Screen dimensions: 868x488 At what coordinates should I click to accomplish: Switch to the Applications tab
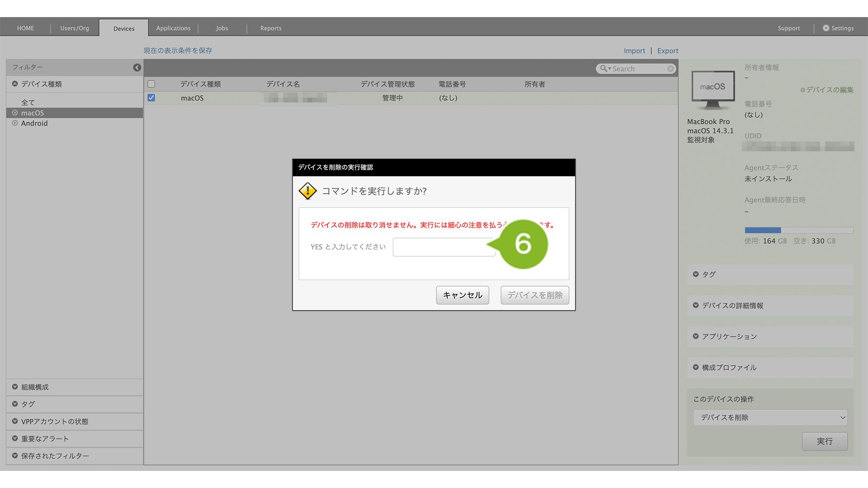pos(173,28)
